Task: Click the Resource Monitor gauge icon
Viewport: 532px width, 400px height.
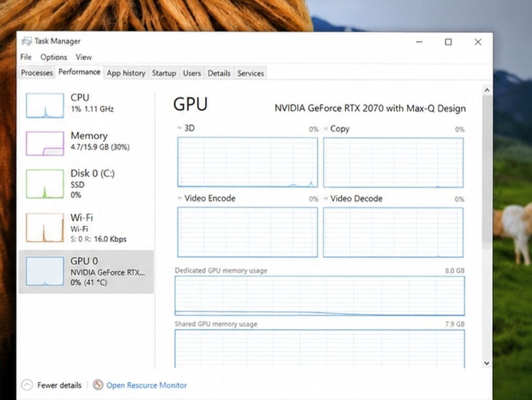Action: 98,385
